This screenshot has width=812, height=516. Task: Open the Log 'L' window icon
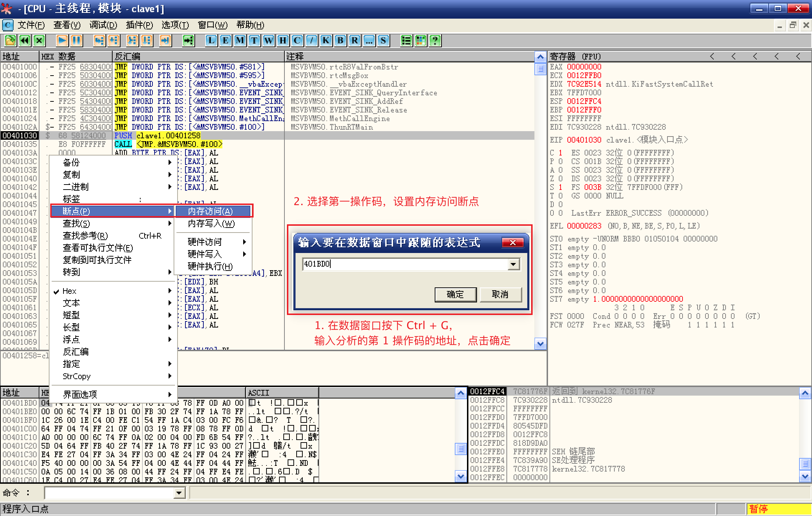(x=211, y=40)
